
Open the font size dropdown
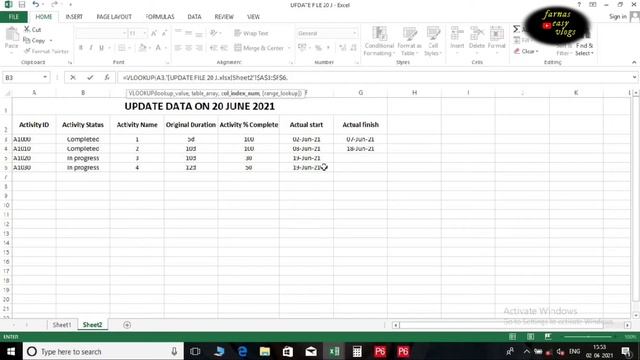coord(144,33)
